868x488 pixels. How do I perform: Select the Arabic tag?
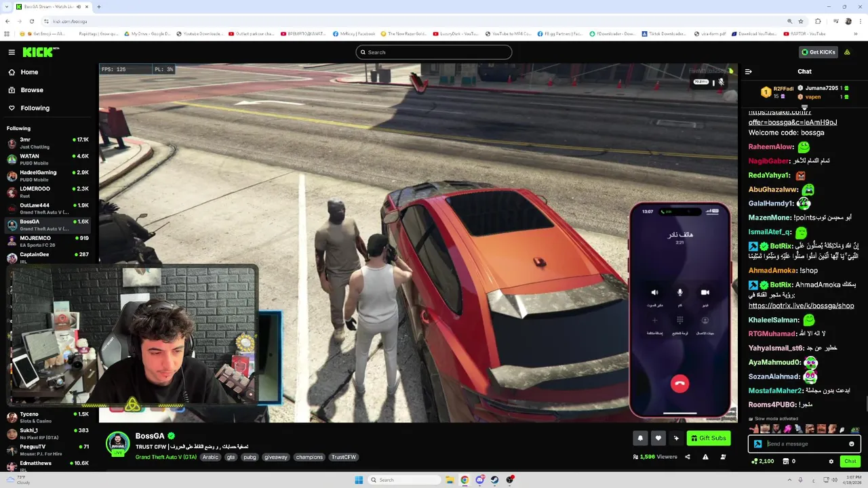pos(210,457)
